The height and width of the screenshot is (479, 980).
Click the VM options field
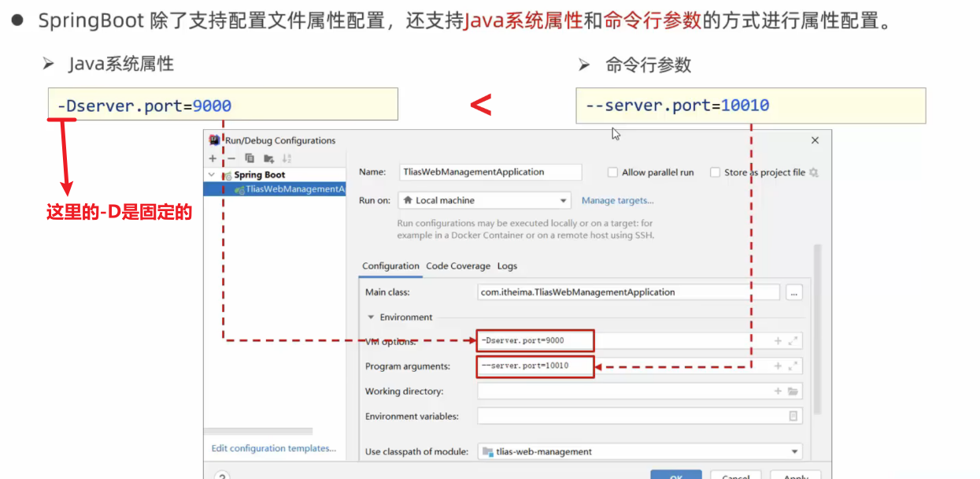638,341
